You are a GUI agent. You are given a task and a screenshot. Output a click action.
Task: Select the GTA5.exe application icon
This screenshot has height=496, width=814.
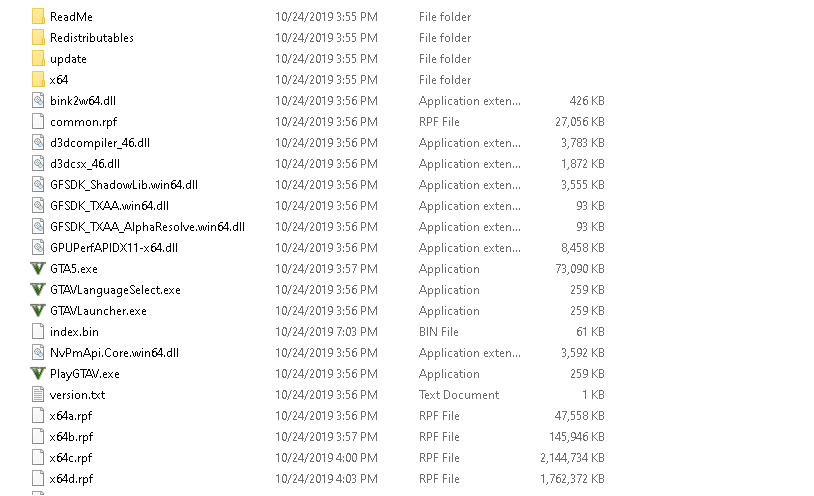38,269
